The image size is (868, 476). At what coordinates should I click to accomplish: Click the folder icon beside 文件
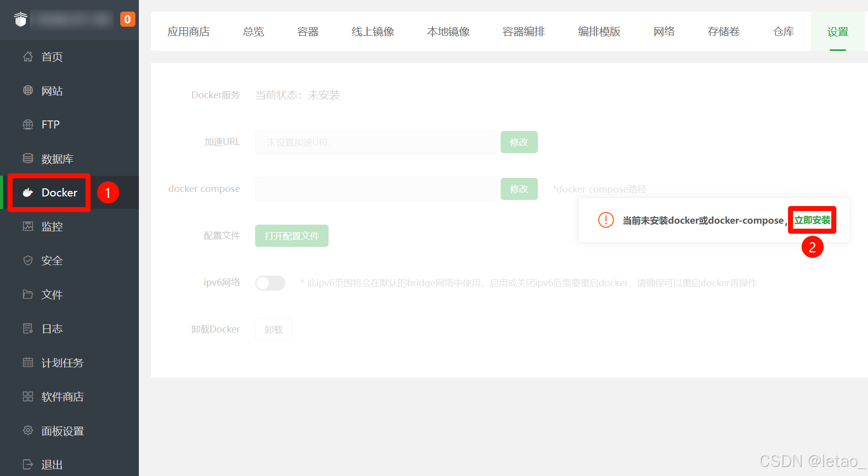[x=28, y=294]
